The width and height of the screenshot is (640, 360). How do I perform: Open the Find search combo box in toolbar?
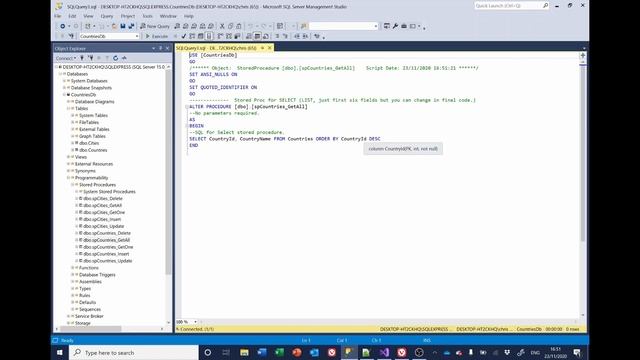[343, 26]
